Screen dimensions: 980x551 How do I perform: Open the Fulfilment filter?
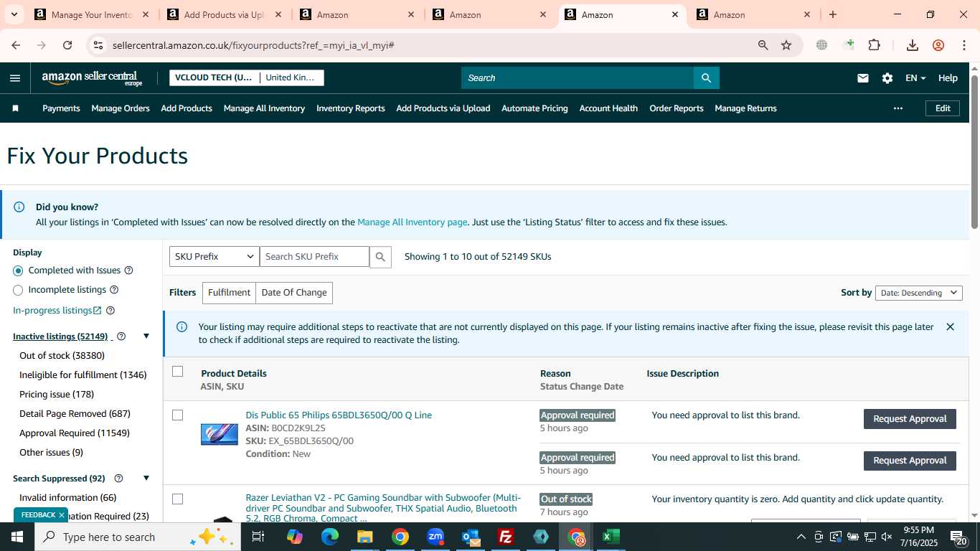229,293
